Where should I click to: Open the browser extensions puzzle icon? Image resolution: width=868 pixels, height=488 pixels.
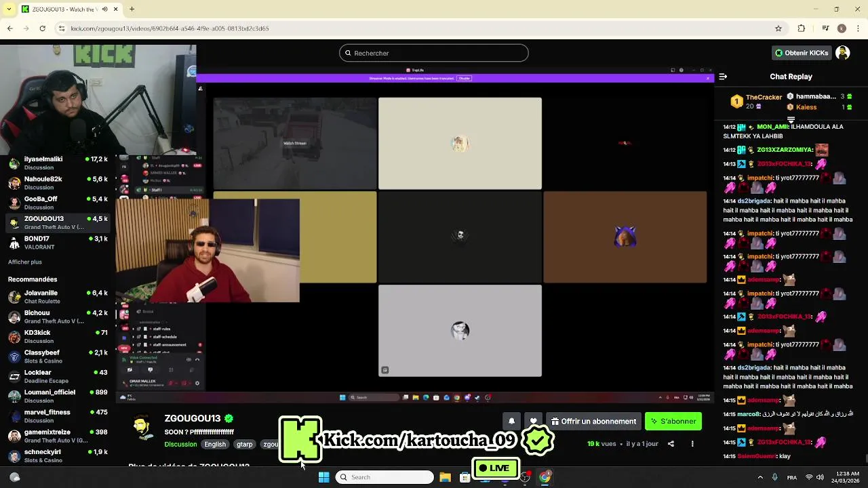[802, 28]
